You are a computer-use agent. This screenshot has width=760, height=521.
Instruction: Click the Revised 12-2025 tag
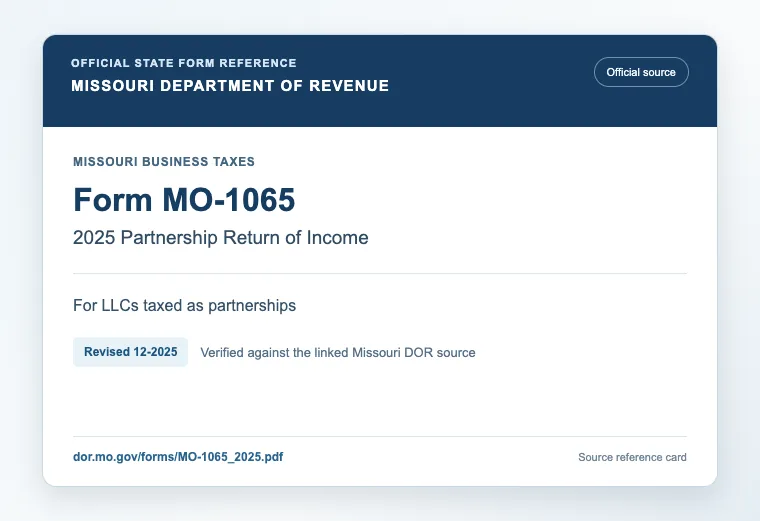(x=130, y=352)
